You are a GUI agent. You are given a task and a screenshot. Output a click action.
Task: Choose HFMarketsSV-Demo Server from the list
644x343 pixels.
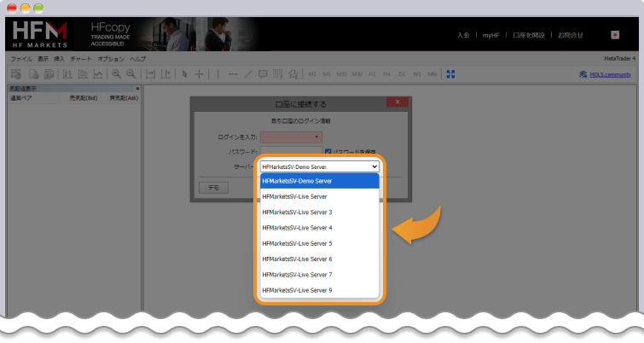pos(320,181)
